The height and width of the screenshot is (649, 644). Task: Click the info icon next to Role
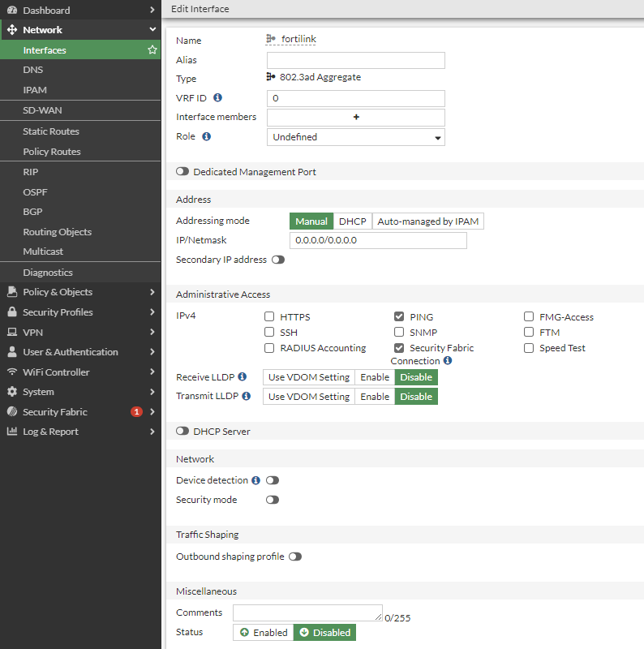coord(206,137)
